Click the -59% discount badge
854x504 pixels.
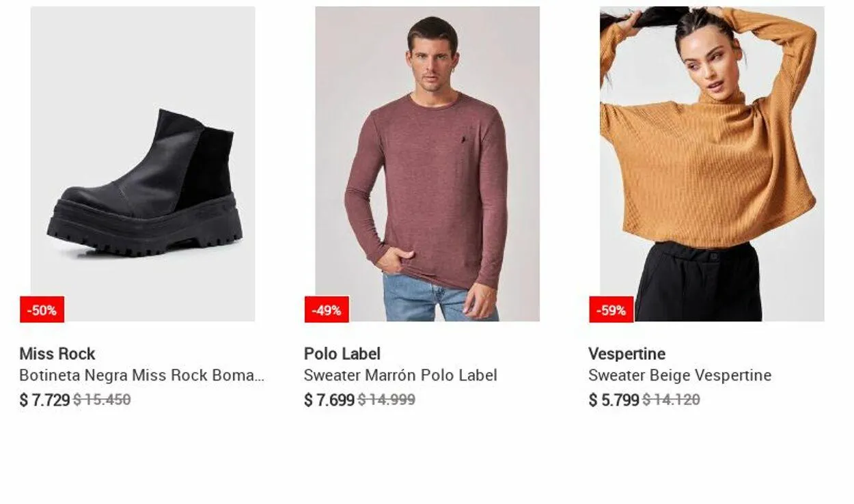point(611,310)
